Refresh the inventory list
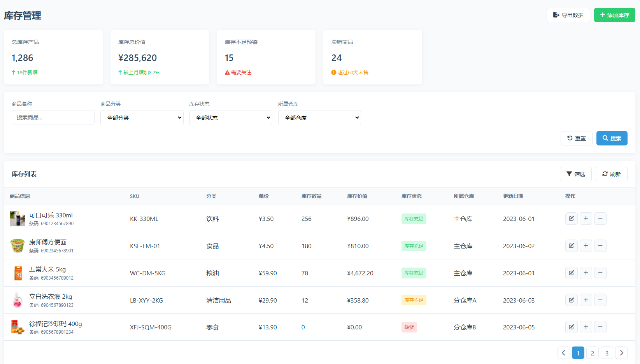This screenshot has height=364, width=640. click(611, 174)
